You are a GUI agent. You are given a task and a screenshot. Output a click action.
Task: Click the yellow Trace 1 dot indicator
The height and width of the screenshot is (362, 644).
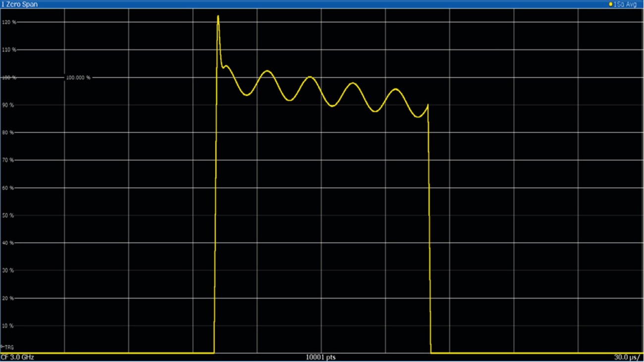(x=610, y=3)
